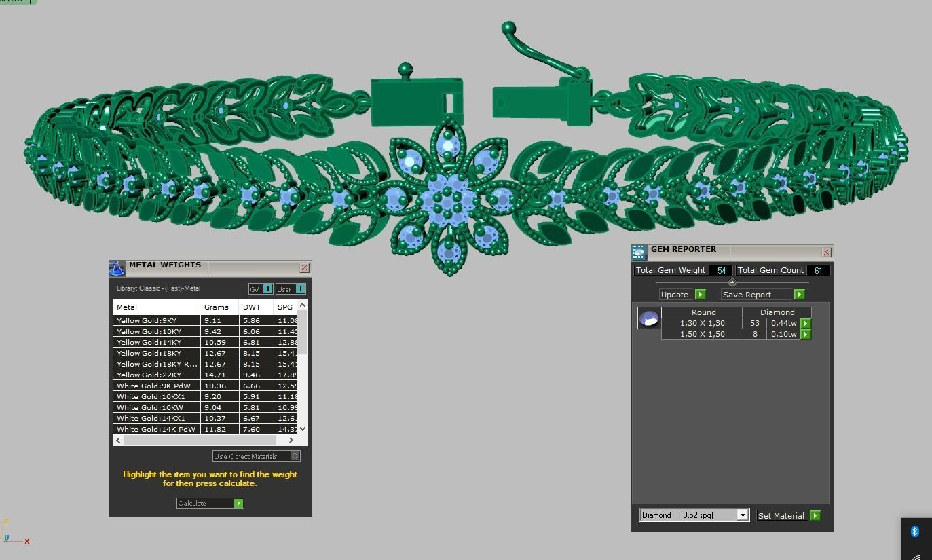Click the vertical scrollbar thumb of the metal table

pyautogui.click(x=303, y=333)
